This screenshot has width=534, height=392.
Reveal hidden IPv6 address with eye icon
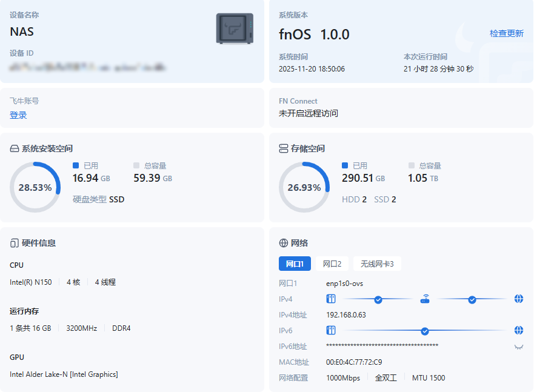(x=518, y=347)
